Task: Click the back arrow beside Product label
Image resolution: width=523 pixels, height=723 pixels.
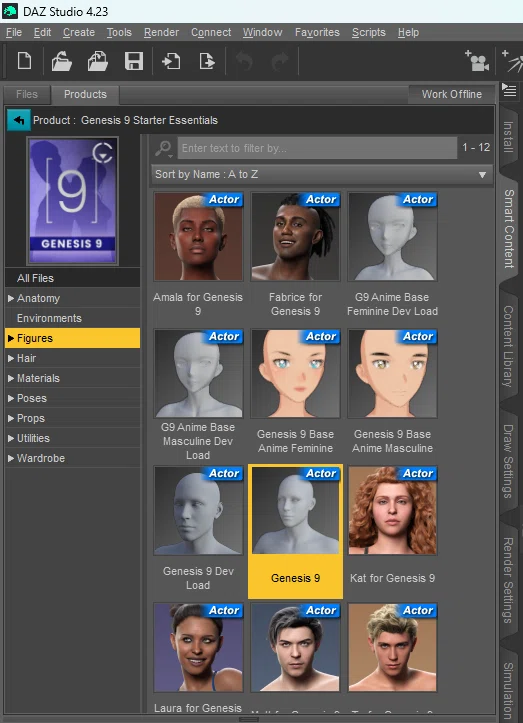Action: [18, 120]
